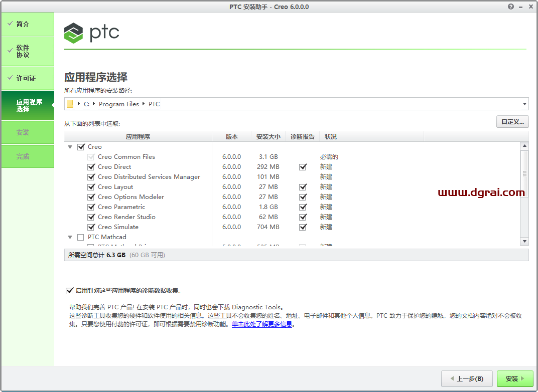Click the Creo Render Studio label

pos(126,217)
